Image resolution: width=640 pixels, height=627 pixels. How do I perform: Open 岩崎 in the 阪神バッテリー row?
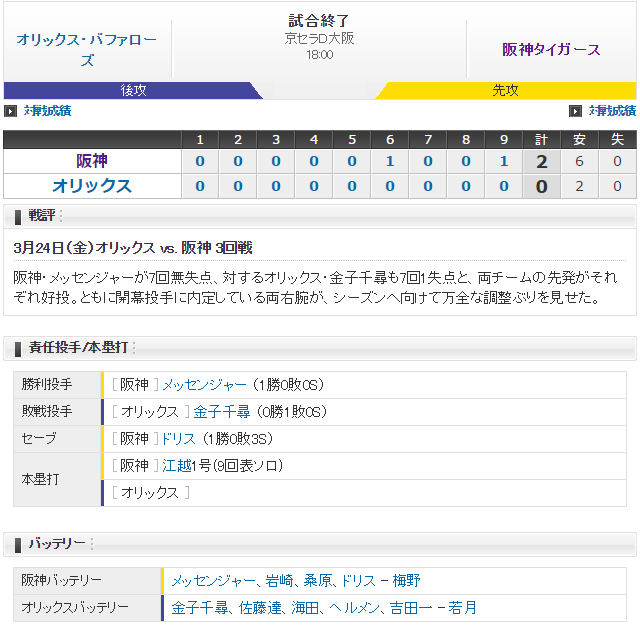(280, 580)
